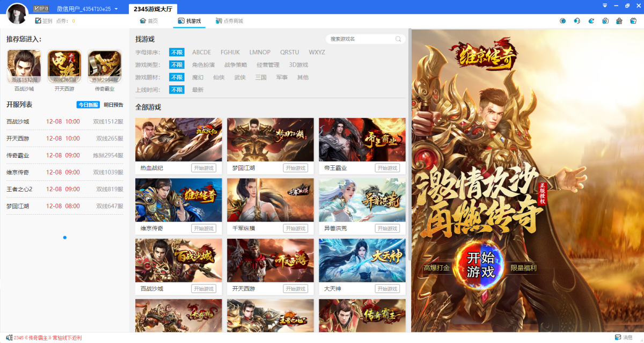Click the customer service headset icon
This screenshot has width=644, height=343.
(577, 21)
